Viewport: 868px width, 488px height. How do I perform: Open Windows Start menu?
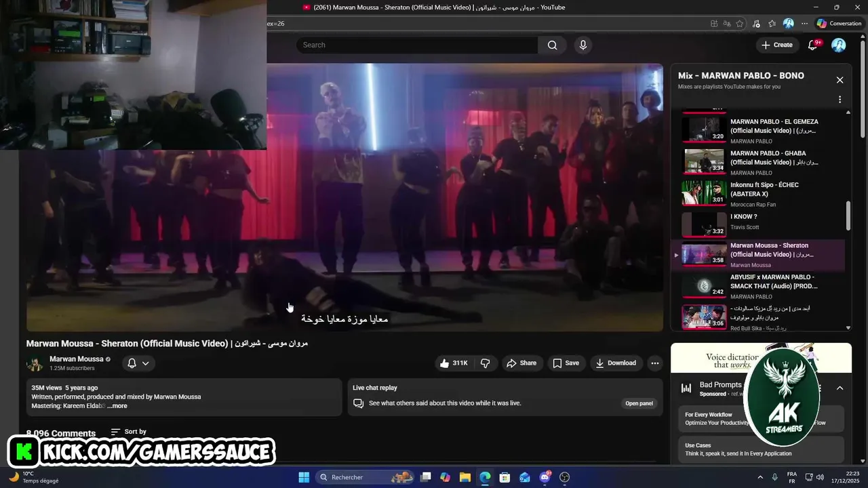click(x=304, y=477)
